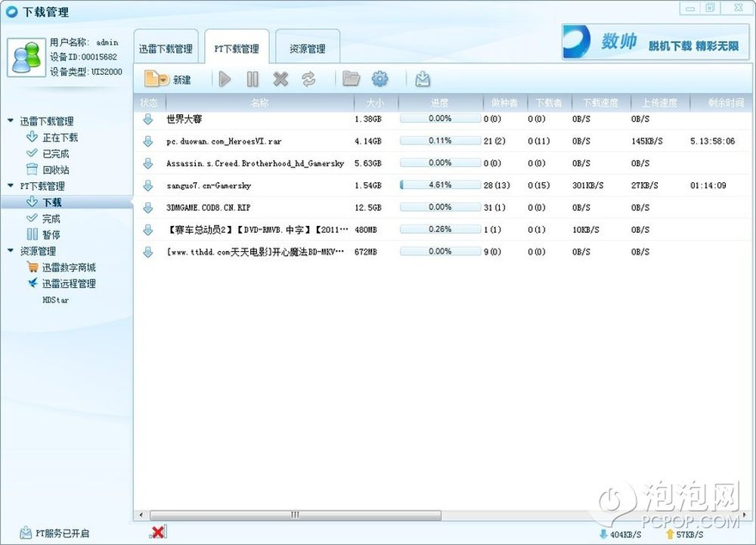Select the 赛车总动员2 DVD-RMVB task name
The image size is (756, 545).
[x=257, y=230]
